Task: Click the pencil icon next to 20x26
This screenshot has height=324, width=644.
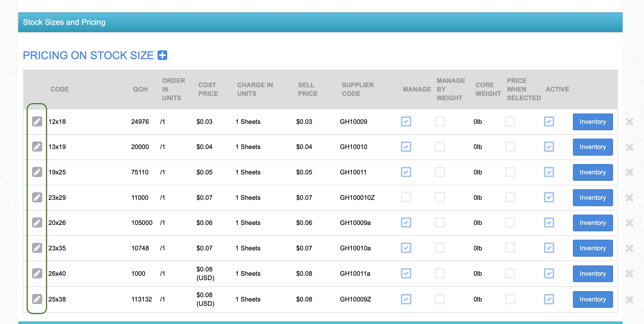Action: tap(37, 223)
